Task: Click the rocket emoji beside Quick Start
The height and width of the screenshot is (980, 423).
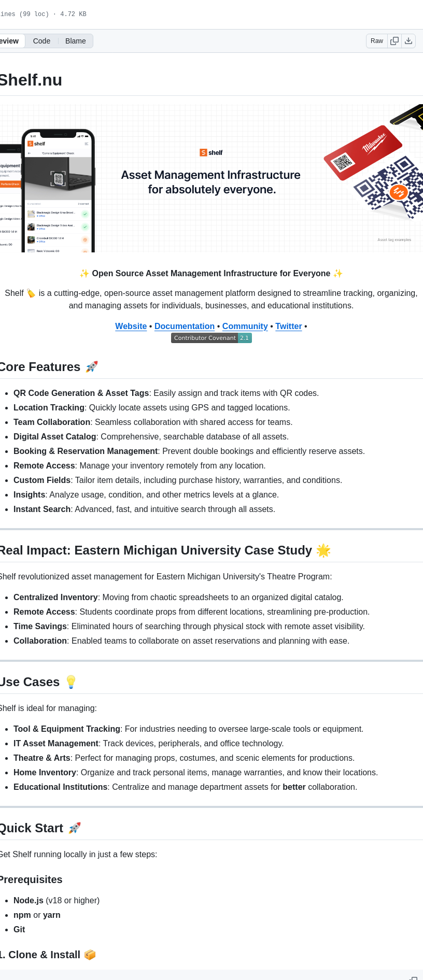Action: [75, 828]
